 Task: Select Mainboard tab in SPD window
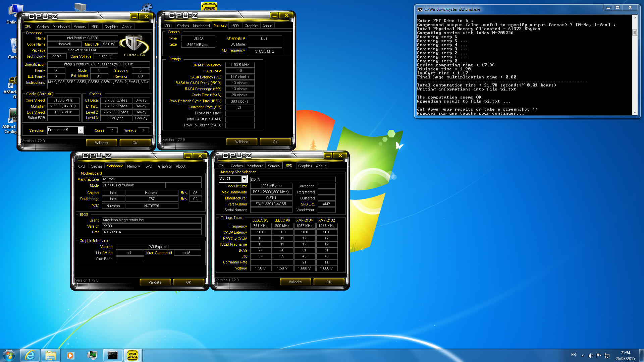[255, 166]
